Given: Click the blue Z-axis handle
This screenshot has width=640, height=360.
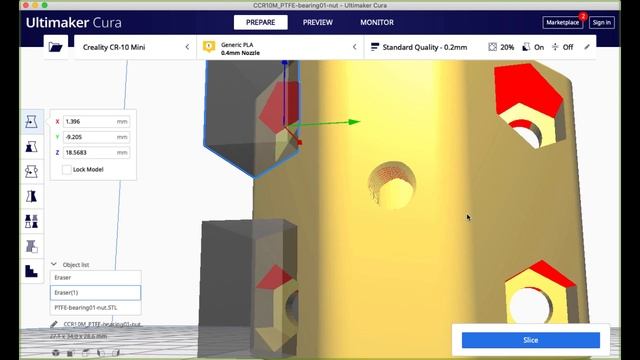Looking at the screenshot, I should click(x=284, y=62).
